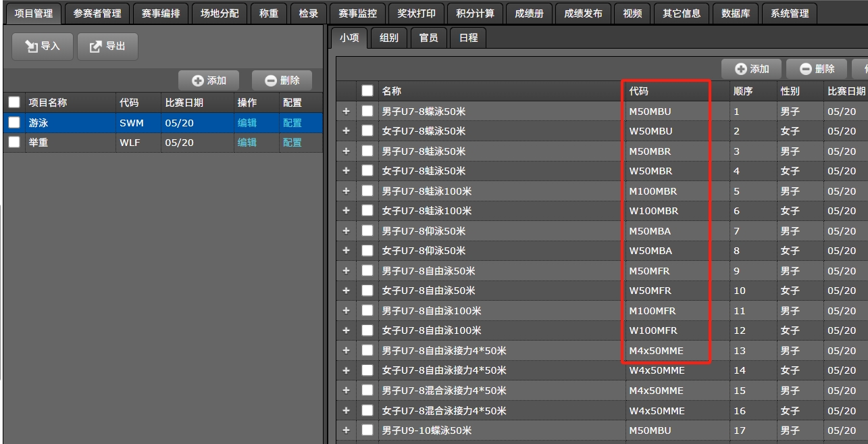Switch to the 组别 tab
868x444 pixels.
click(x=388, y=38)
